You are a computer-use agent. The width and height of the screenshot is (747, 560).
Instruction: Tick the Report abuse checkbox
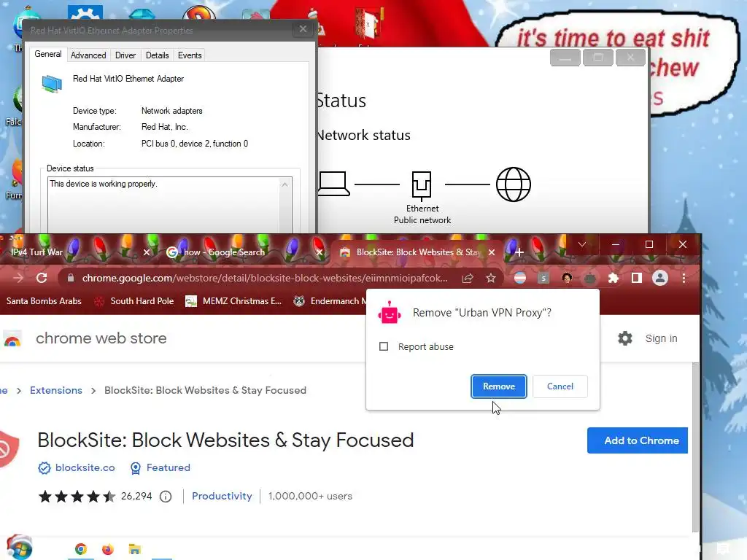pos(384,346)
